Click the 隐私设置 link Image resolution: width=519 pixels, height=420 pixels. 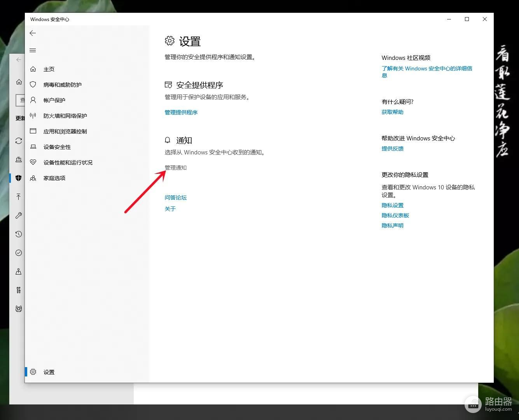click(393, 205)
